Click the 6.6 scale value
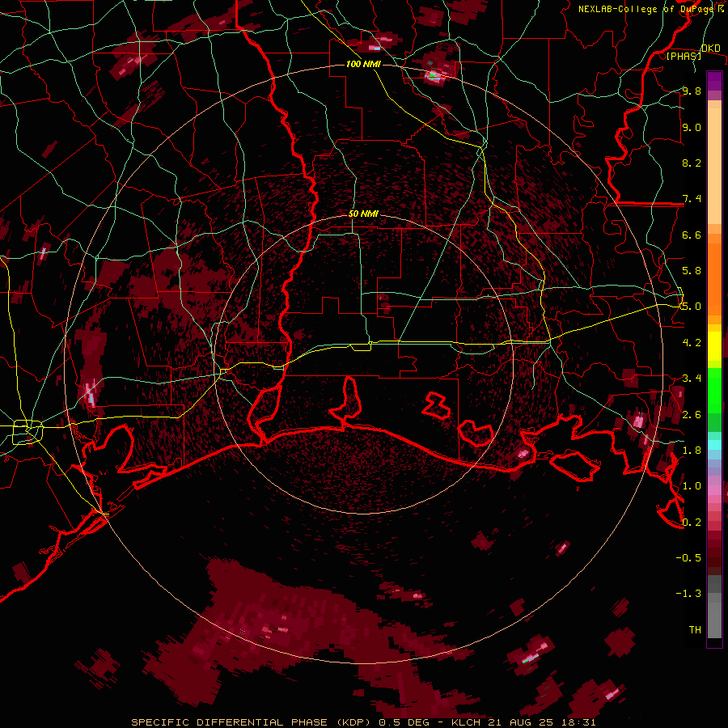This screenshot has width=728, height=728. coord(692,235)
